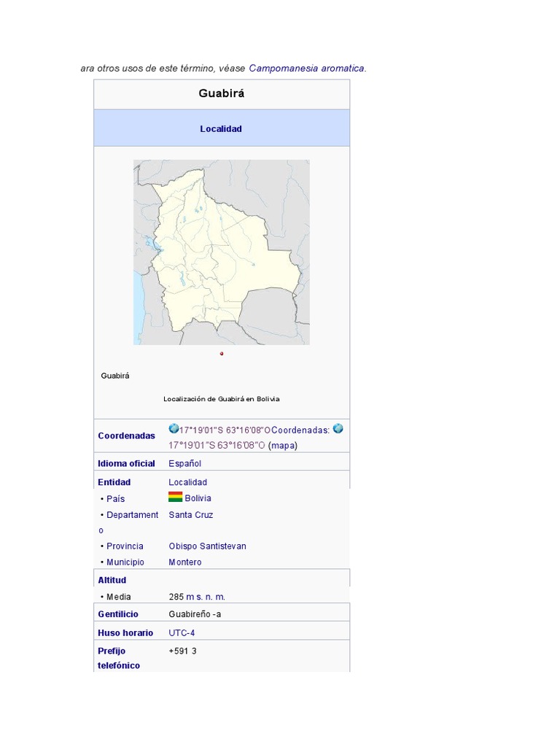Click the 'Municipio' label link
This screenshot has width=560, height=747.
tap(125, 562)
